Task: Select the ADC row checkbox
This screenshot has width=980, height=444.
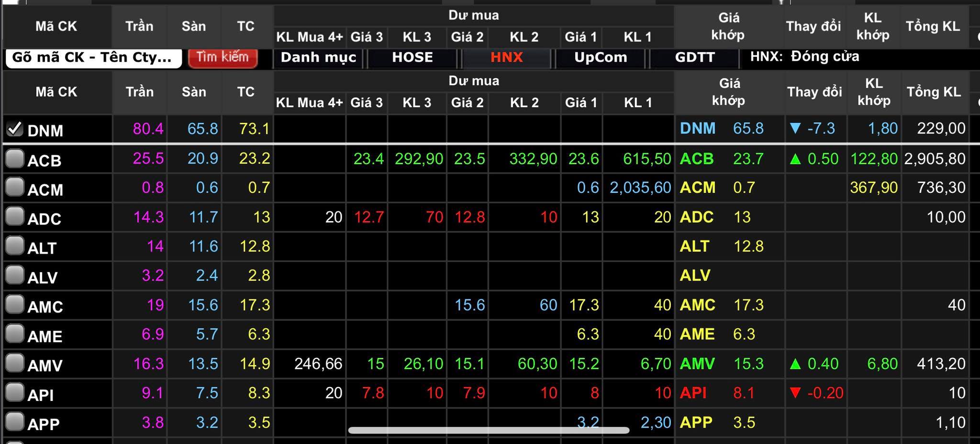Action: coord(15,217)
